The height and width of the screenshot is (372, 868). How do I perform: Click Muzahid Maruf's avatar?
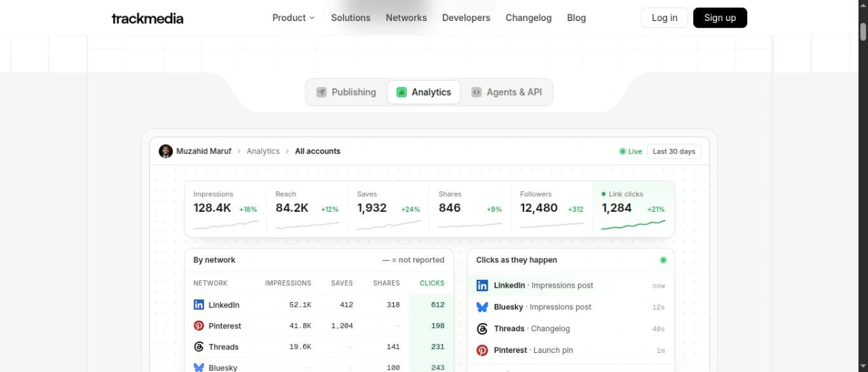165,151
